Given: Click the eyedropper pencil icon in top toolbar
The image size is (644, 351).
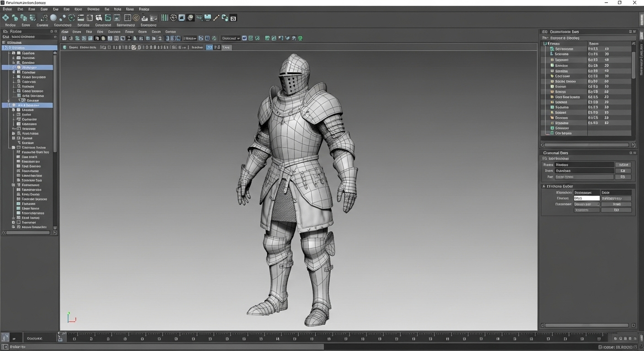Looking at the screenshot, I should pyautogui.click(x=216, y=18).
